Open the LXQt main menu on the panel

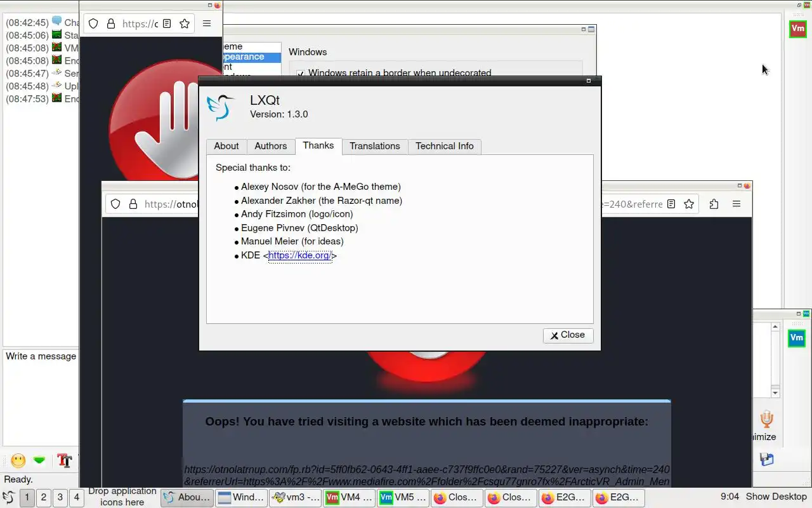[x=9, y=497]
